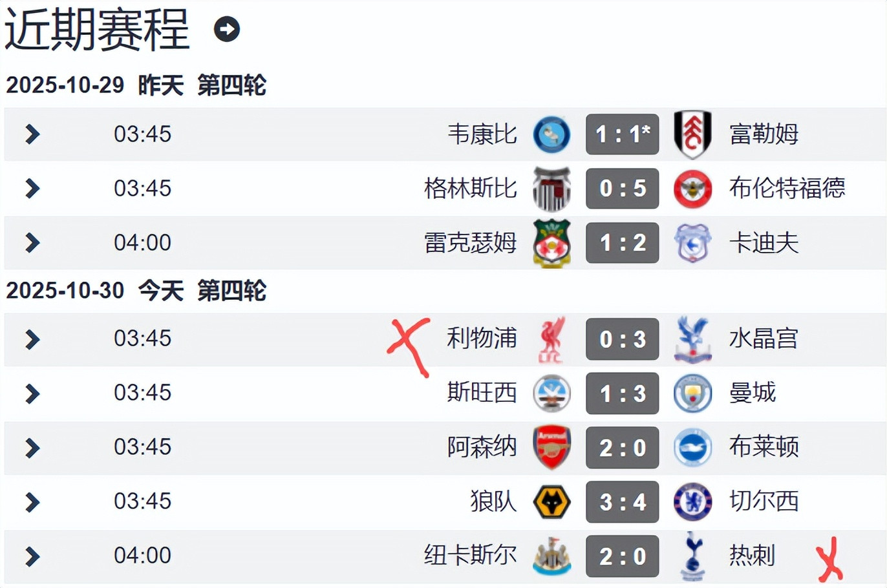
Task: Click the Wolves wolf-head crest
Action: (551, 501)
